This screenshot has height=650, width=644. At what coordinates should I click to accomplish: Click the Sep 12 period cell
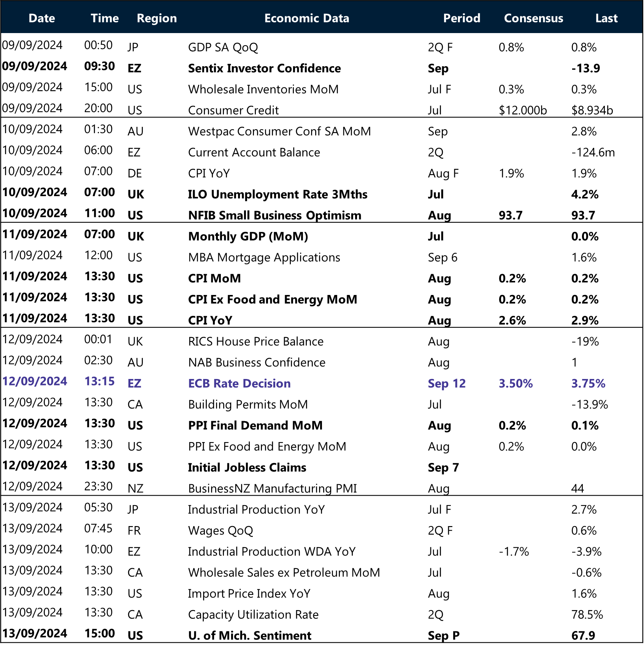point(447,384)
